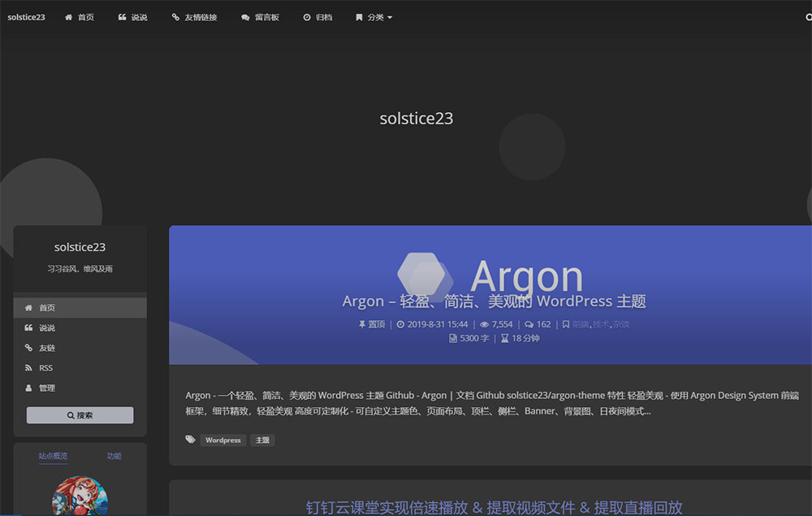Click the post date 2019-8-31 15:44
This screenshot has height=516, width=812.
(x=438, y=324)
